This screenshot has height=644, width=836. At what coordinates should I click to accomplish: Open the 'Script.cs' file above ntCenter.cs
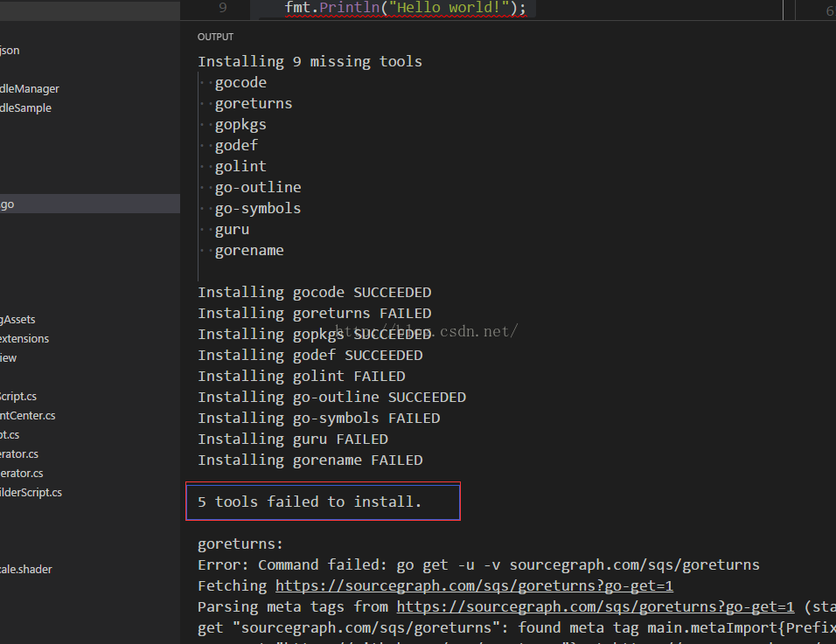click(x=18, y=397)
